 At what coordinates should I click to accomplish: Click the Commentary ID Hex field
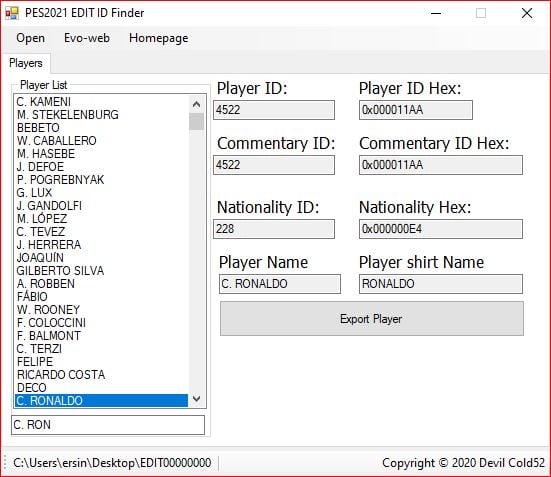click(x=441, y=165)
